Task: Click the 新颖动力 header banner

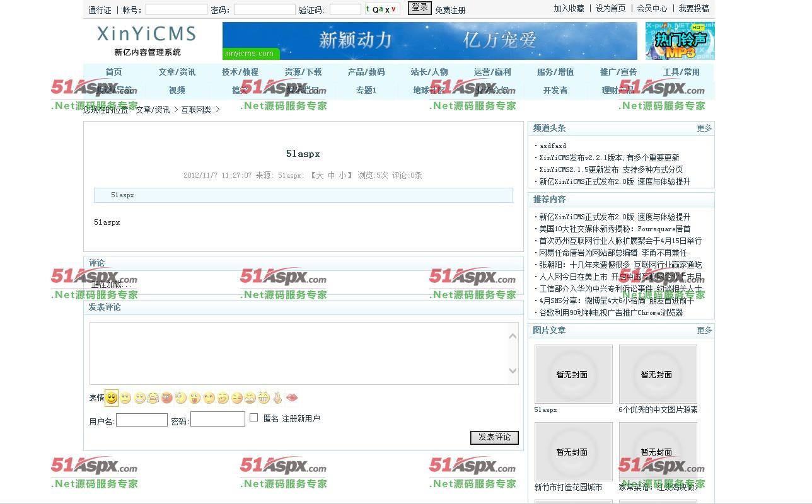Action: (x=430, y=41)
